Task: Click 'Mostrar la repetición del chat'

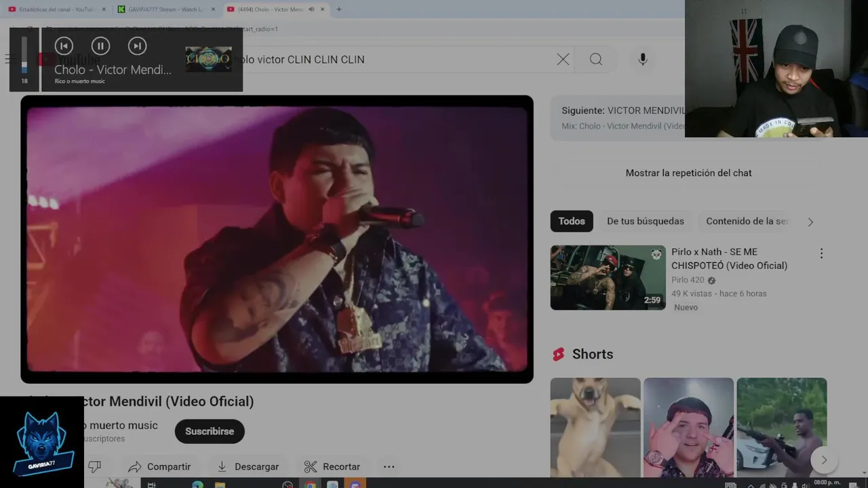Action: (x=688, y=173)
